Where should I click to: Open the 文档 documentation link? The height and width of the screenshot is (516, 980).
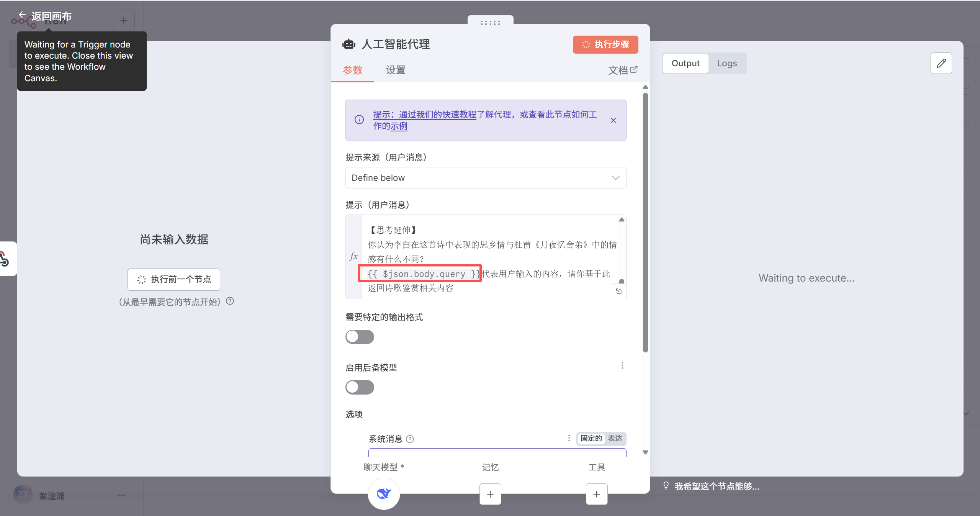[x=622, y=70]
